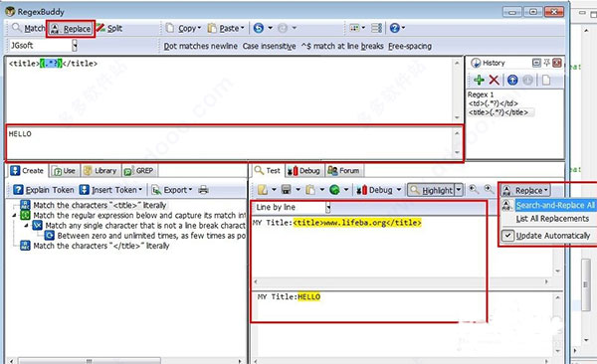Open the Paste dropdown menu
Screen dimensions: 597x364
point(226,28)
